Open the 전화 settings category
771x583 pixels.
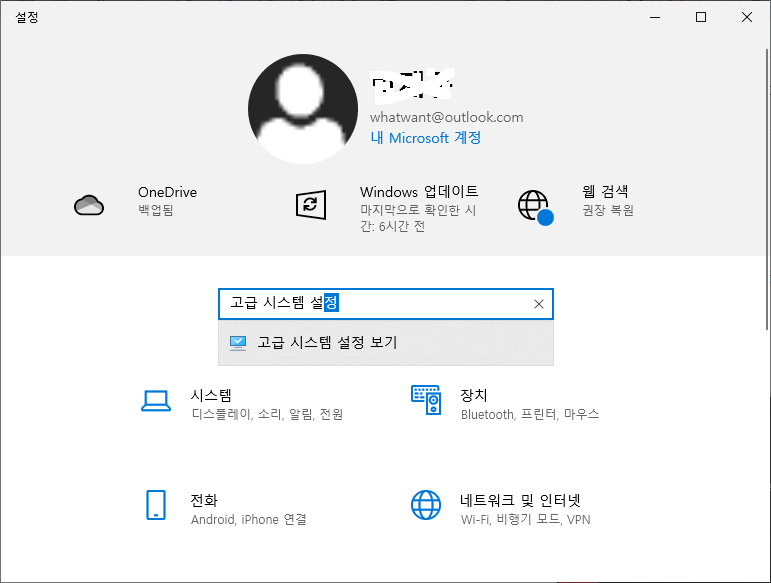pyautogui.click(x=204, y=500)
